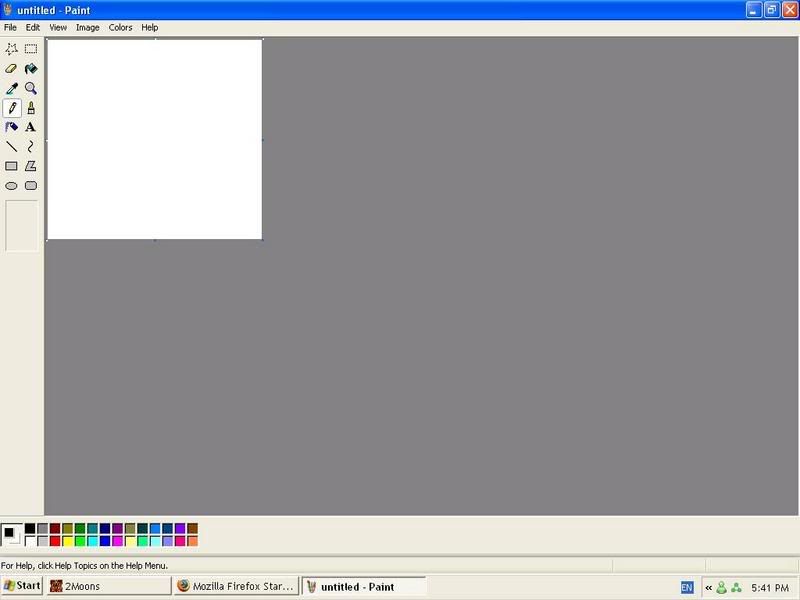Click the Start button

coord(22,586)
